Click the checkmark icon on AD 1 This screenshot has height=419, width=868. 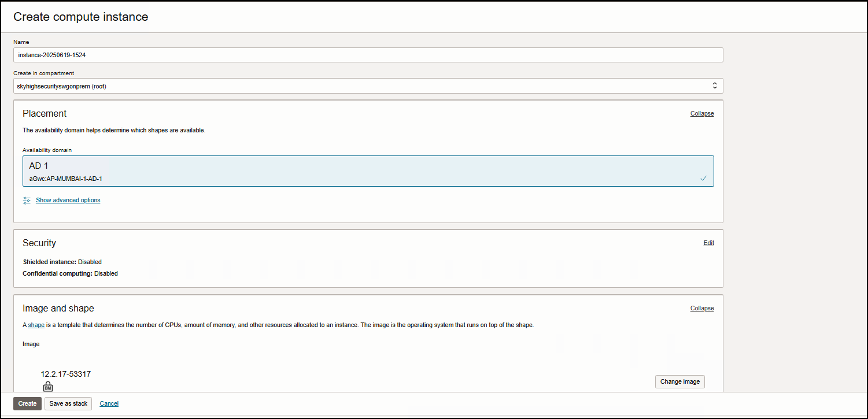[x=703, y=179]
